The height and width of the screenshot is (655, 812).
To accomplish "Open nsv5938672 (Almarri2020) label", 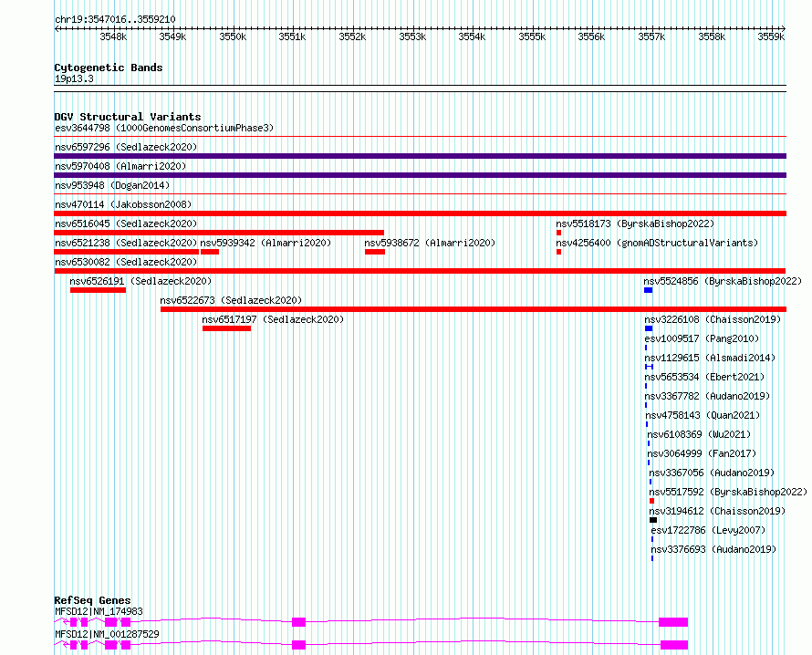I will [430, 243].
